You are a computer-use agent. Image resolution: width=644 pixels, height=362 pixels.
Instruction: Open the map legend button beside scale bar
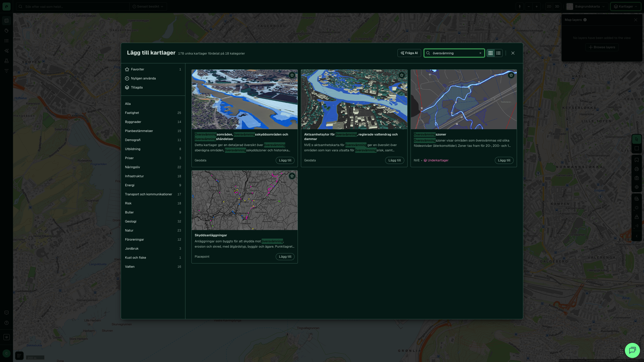[19, 356]
